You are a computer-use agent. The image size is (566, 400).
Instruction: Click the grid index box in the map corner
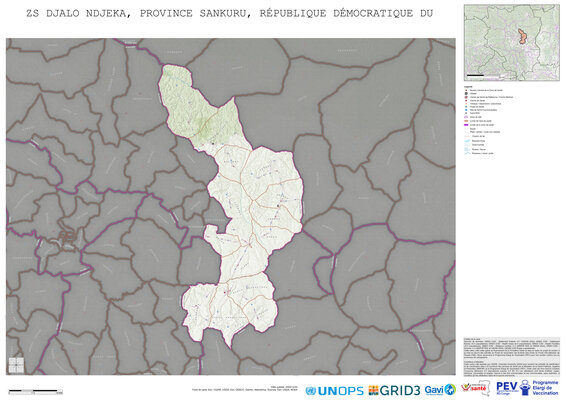coord(16,365)
